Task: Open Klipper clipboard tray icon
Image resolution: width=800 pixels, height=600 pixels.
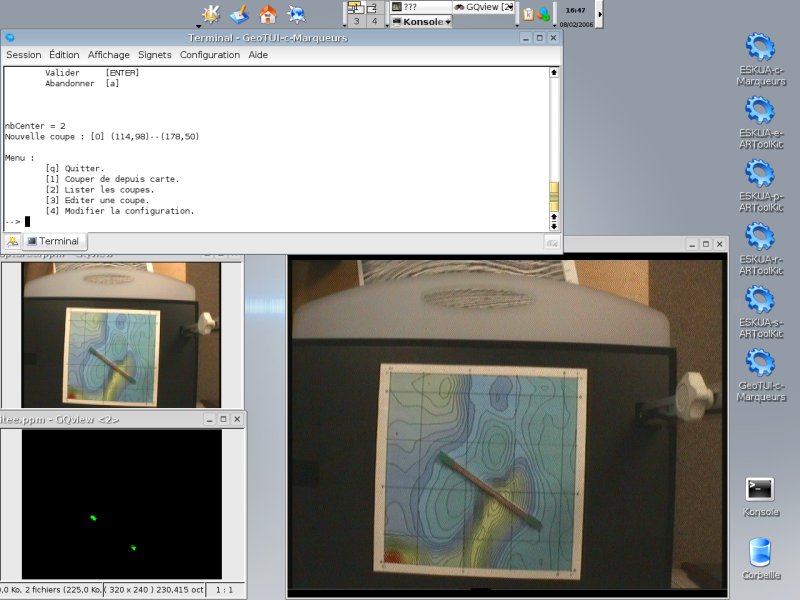Action: click(528, 14)
